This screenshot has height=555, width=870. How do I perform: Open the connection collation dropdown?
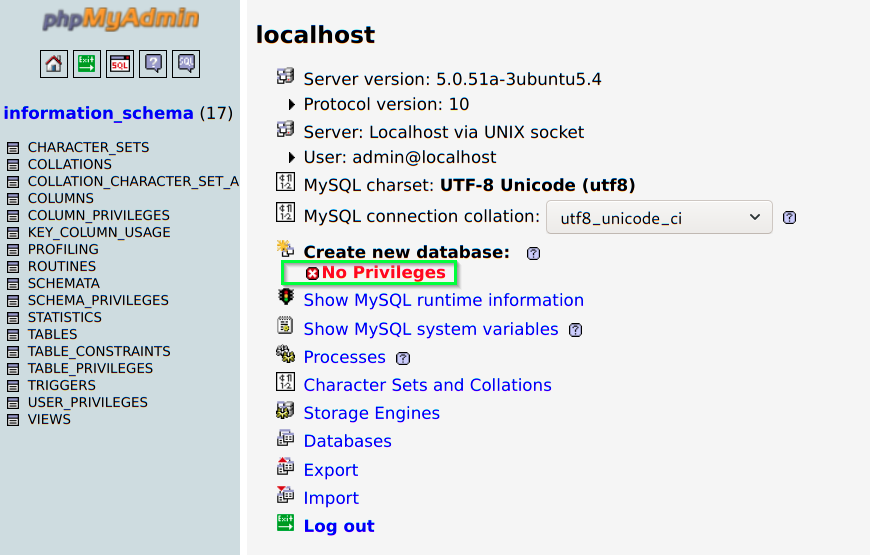click(x=659, y=217)
